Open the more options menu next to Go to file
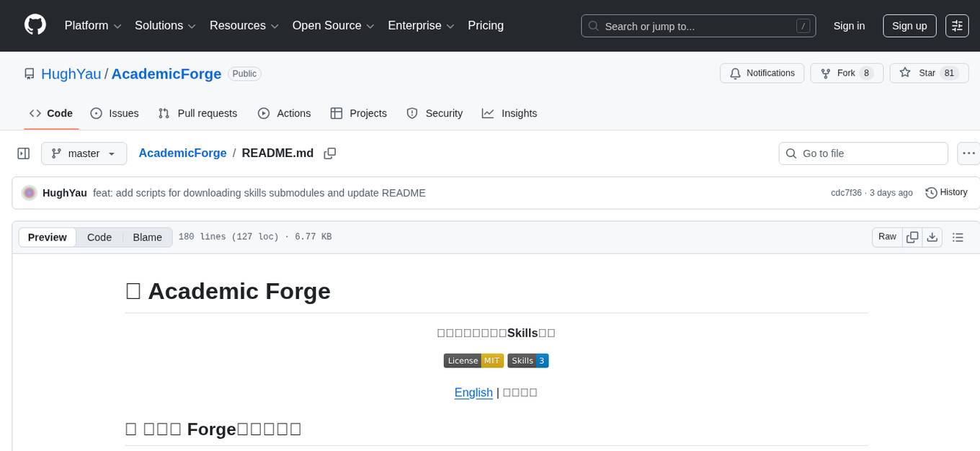 tap(968, 153)
